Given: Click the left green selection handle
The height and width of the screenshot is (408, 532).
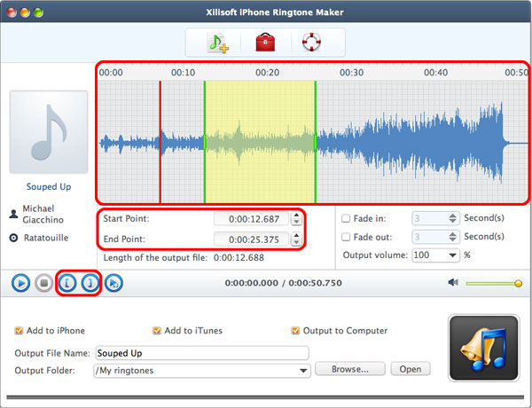Looking at the screenshot, I should [205, 142].
